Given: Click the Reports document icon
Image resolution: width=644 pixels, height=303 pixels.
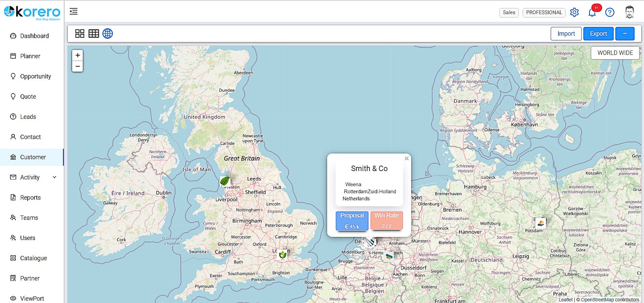Looking at the screenshot, I should pos(13,197).
